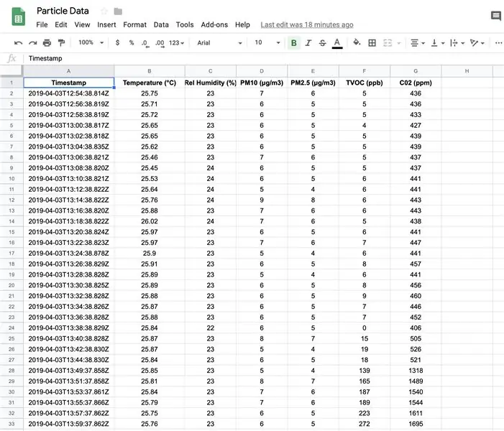Click the Particle Data title
This screenshot has width=504, height=431.
(x=63, y=11)
